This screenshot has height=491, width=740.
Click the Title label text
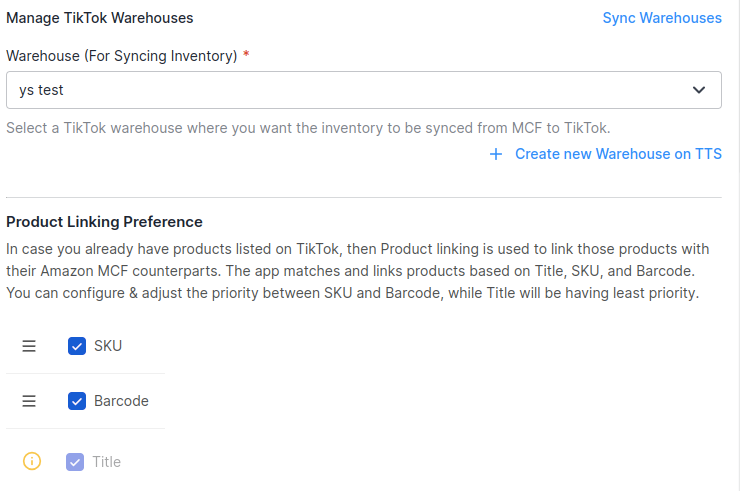tap(106, 462)
